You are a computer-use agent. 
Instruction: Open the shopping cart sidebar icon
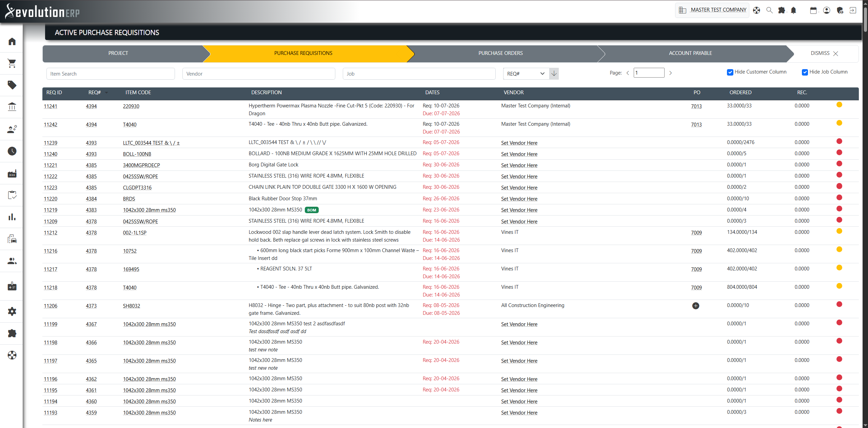click(12, 63)
